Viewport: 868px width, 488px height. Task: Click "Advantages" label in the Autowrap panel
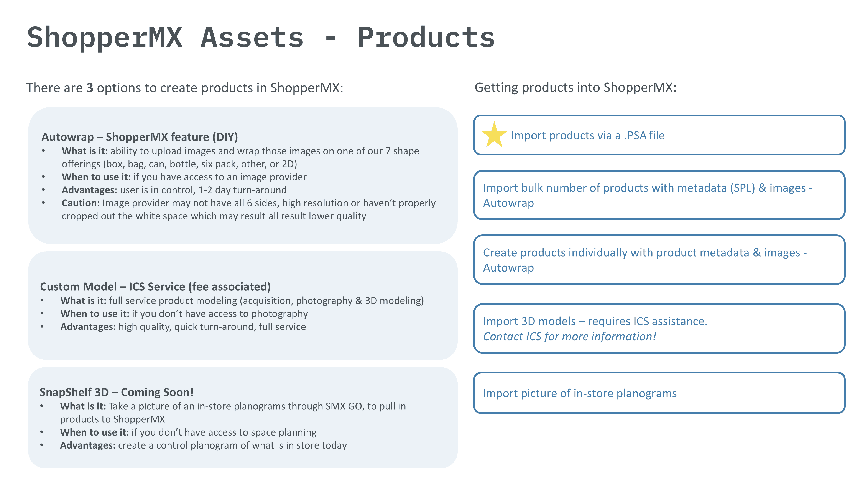point(88,190)
